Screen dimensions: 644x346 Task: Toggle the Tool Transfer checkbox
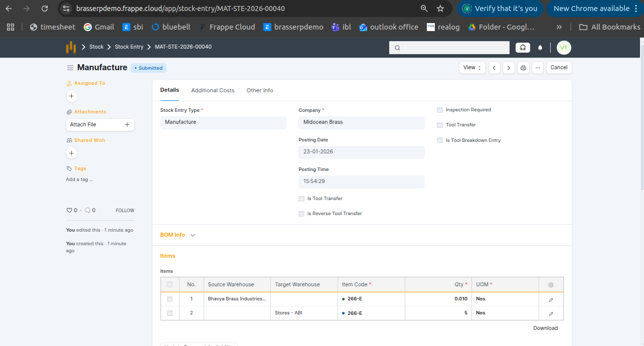pos(440,125)
